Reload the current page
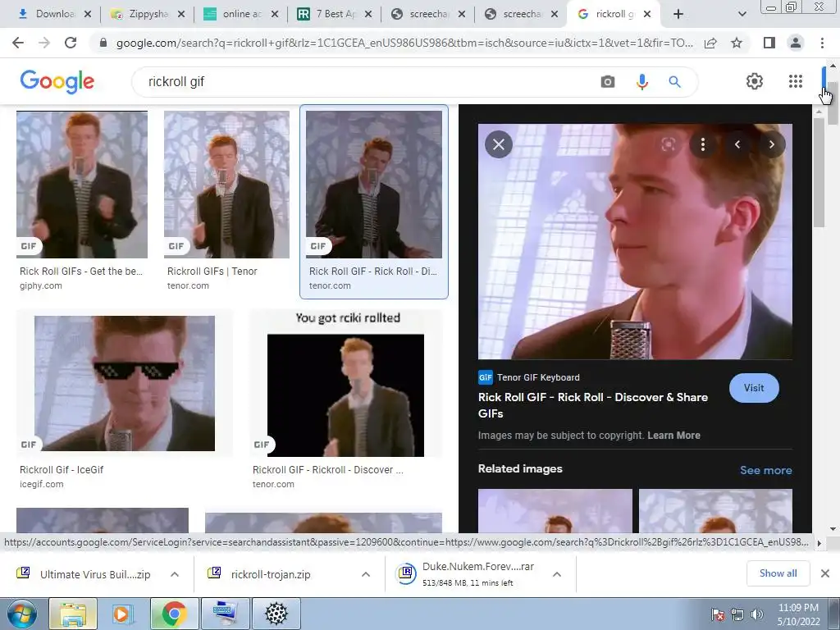Viewport: 840px width, 630px height. [x=71, y=43]
